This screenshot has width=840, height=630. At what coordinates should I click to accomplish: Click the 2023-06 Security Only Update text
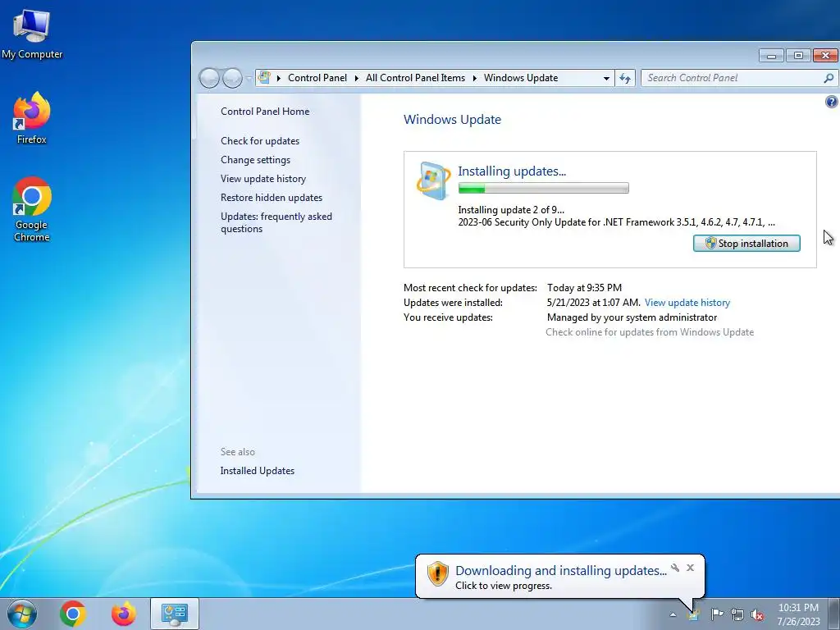(616, 222)
